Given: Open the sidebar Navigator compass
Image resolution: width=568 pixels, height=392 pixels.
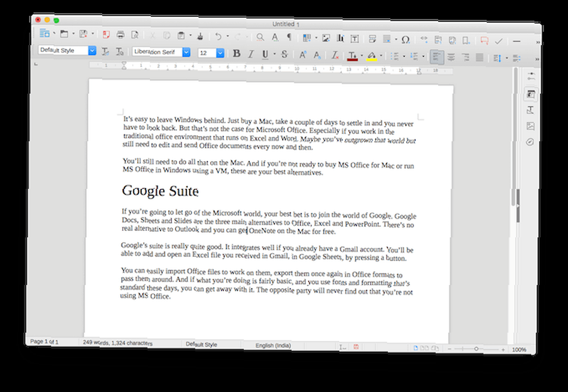Looking at the screenshot, I should coord(530,142).
